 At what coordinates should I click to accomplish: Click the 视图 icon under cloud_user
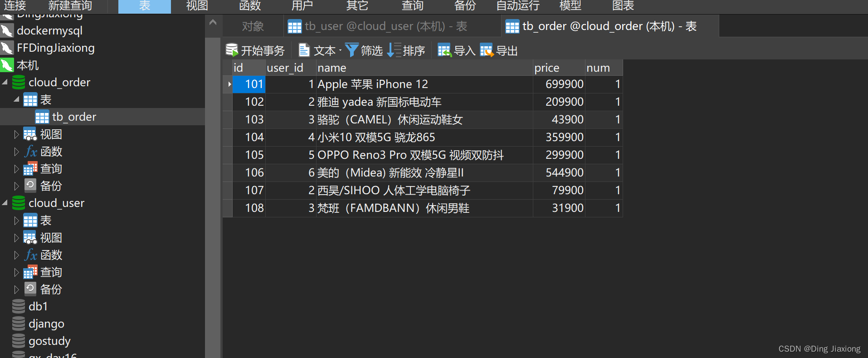[x=30, y=238]
